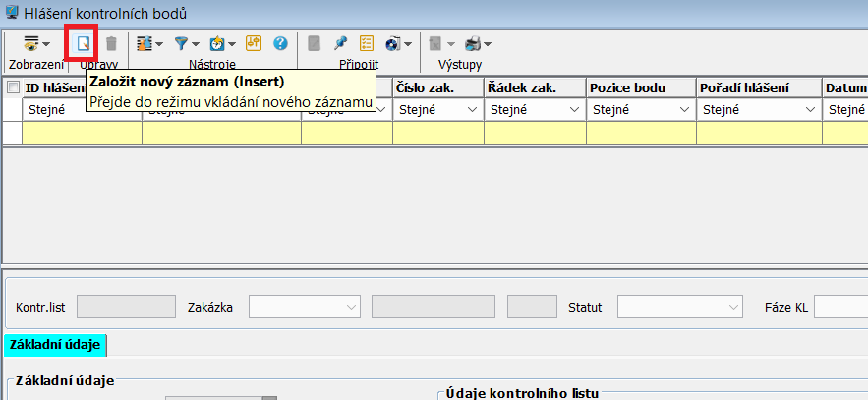
Task: Open the Zakázka combo box
Action: click(x=305, y=307)
